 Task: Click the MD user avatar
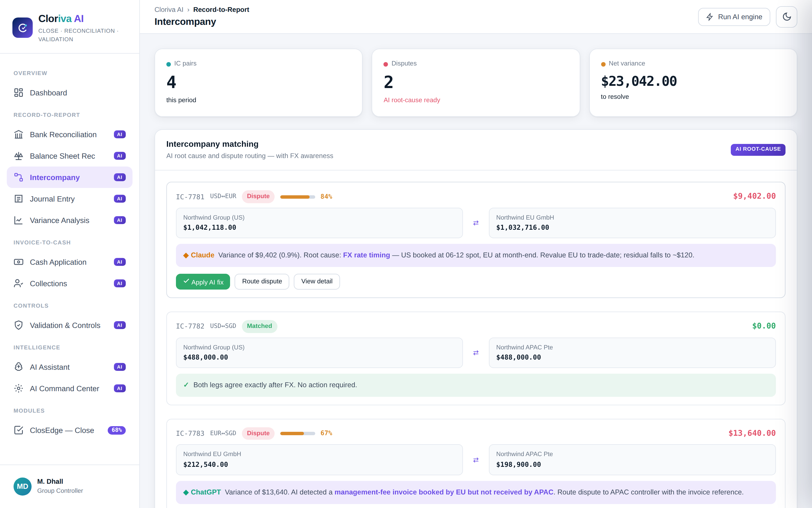(x=23, y=487)
